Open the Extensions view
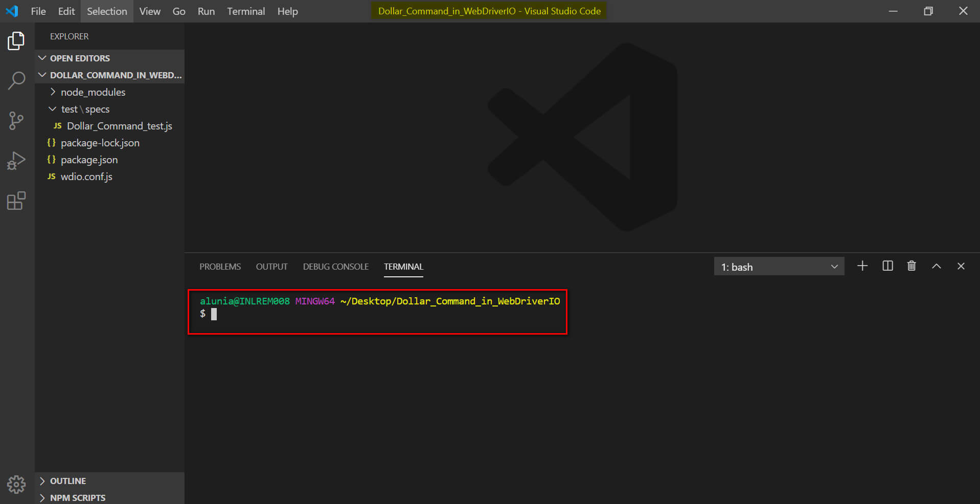This screenshot has width=980, height=504. [16, 201]
